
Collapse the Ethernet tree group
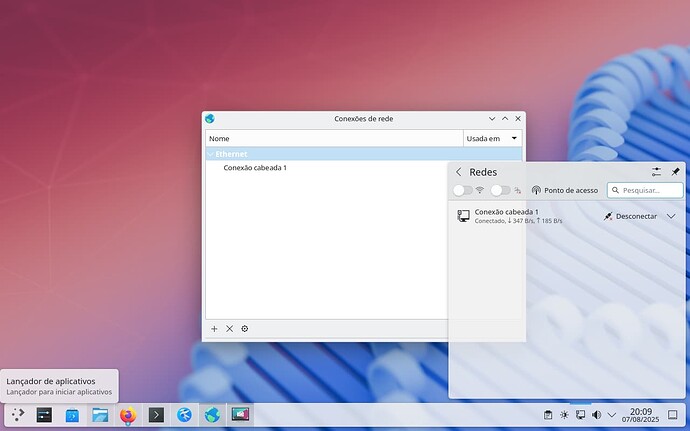pyautogui.click(x=211, y=154)
